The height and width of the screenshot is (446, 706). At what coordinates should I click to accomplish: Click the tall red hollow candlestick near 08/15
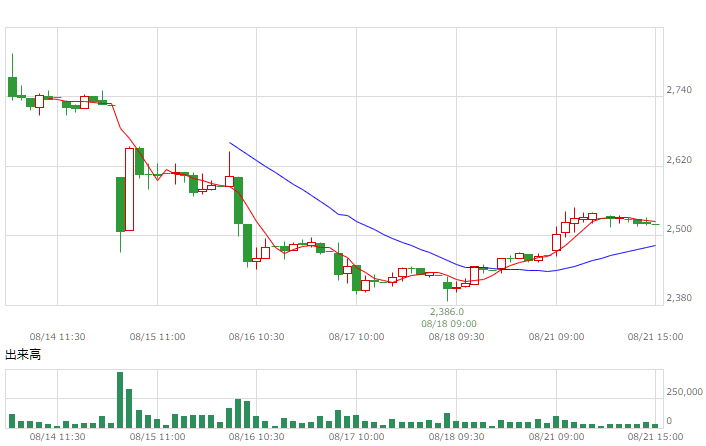click(129, 189)
